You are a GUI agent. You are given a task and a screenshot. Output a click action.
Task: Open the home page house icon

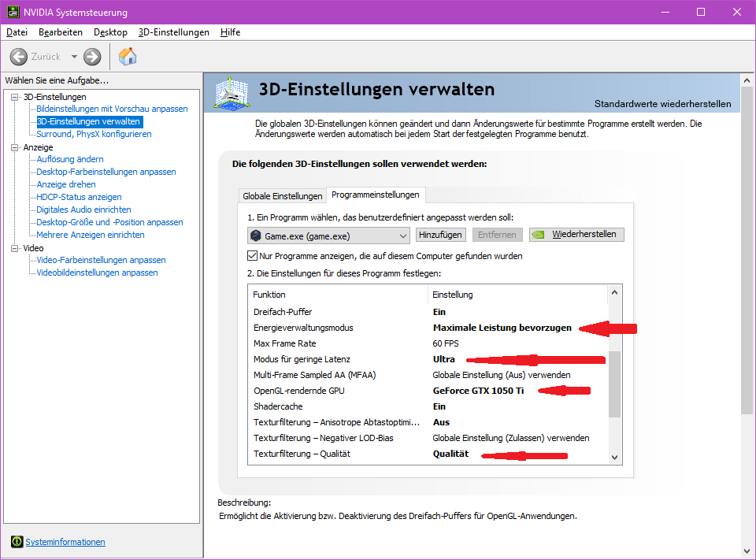pyautogui.click(x=128, y=57)
